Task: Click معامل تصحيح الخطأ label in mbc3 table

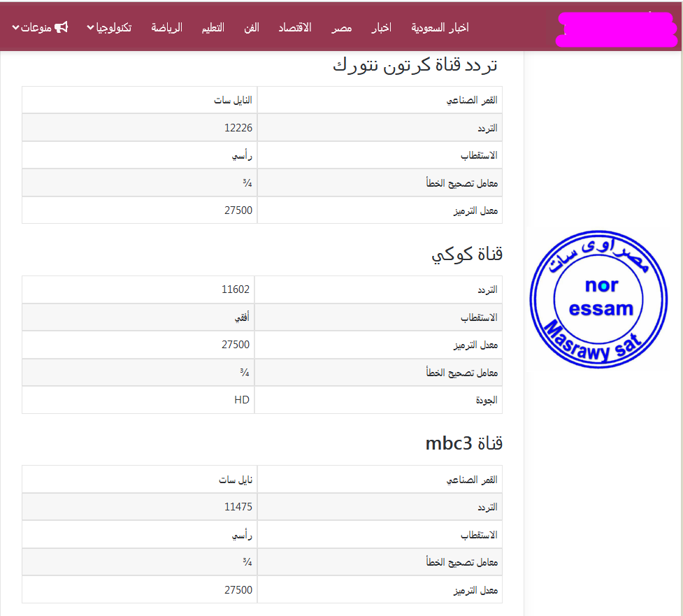Action: [461, 562]
